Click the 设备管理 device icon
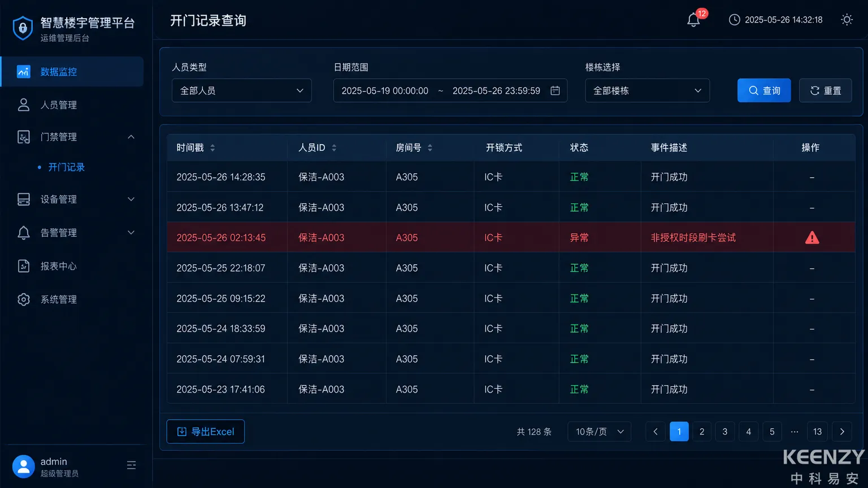The height and width of the screenshot is (488, 868). (x=23, y=199)
